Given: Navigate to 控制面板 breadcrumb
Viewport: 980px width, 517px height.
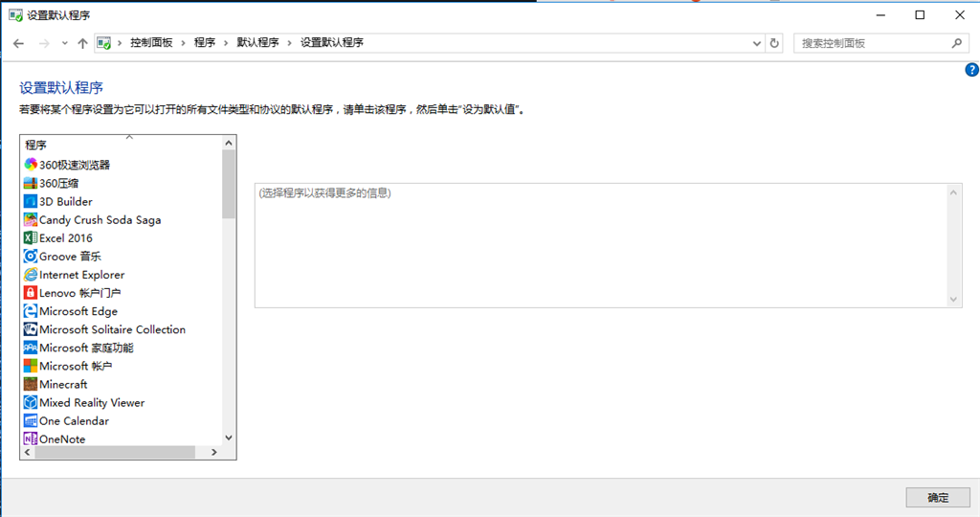Looking at the screenshot, I should 151,42.
